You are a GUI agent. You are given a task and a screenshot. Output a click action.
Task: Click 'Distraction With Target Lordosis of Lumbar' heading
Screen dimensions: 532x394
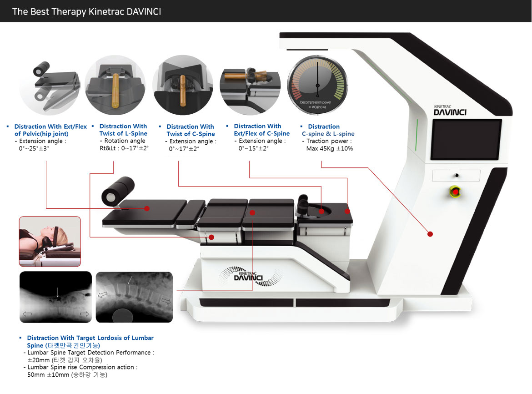coord(90,338)
